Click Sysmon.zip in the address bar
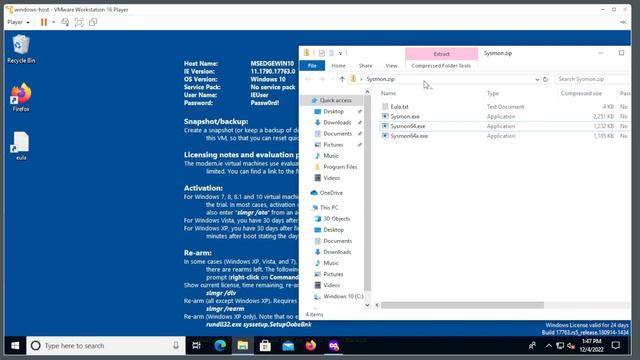This screenshot has height=360, width=640. (x=380, y=79)
